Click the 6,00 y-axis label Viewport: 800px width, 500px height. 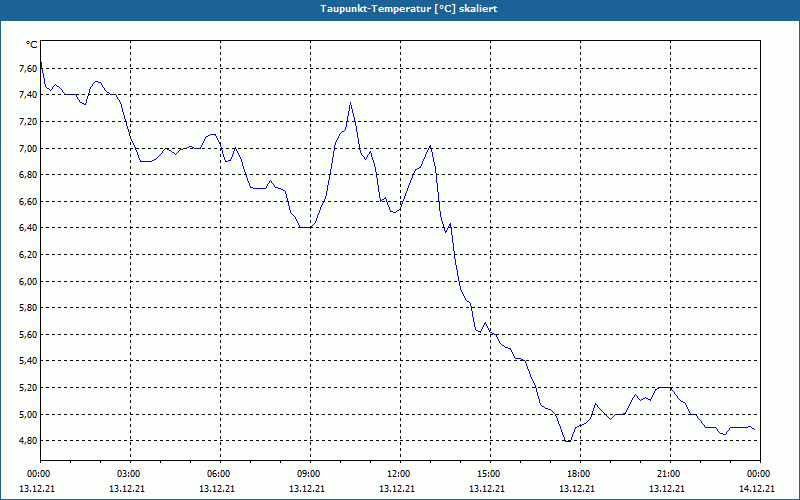pos(28,281)
